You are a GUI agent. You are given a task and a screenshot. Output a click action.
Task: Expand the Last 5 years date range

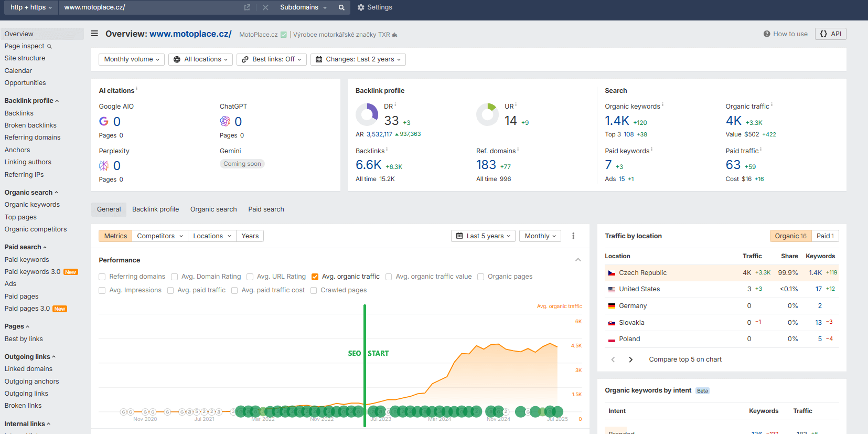pos(483,236)
